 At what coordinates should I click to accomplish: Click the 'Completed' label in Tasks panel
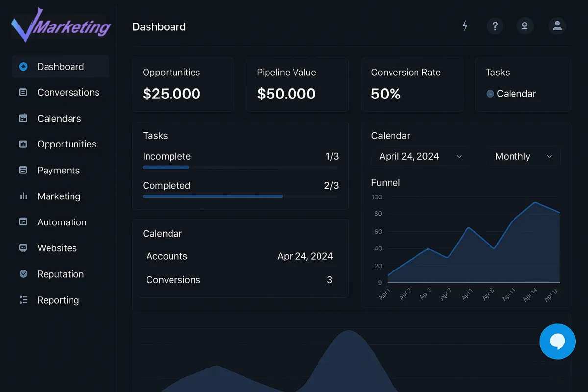point(167,185)
